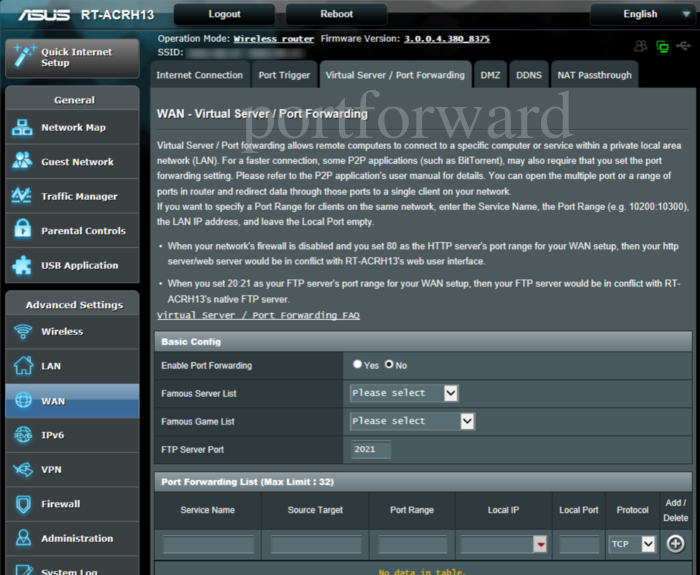Image resolution: width=700 pixels, height=575 pixels.
Task: Expand the Famous Server List dropdown
Action: click(x=404, y=393)
